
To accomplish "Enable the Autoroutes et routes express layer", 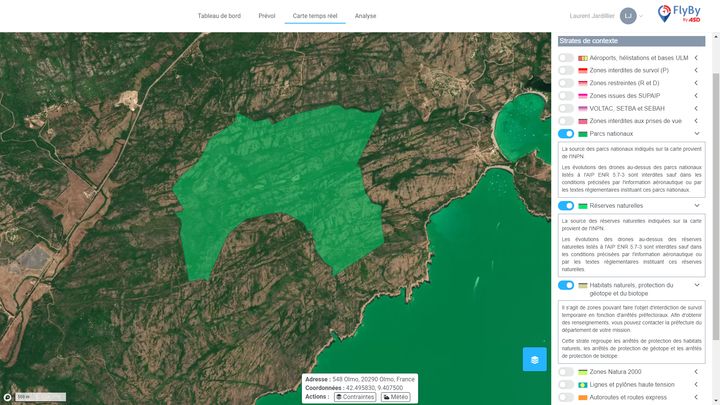I will (x=566, y=397).
